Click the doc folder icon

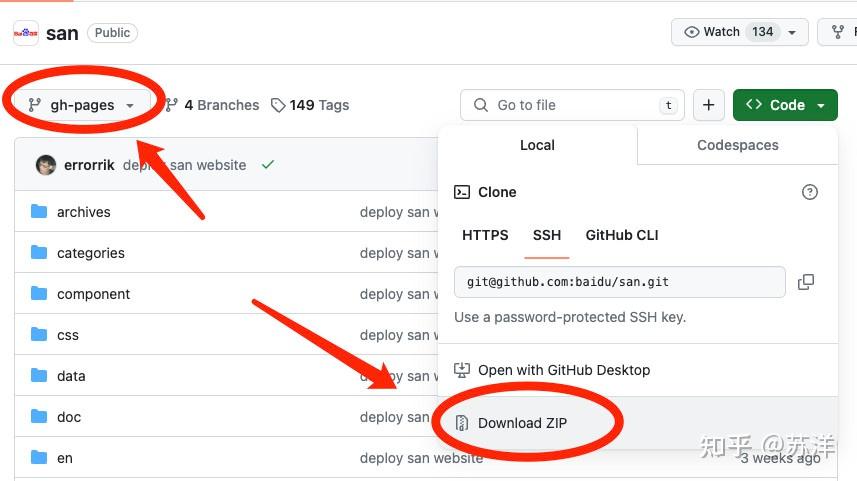[x=39, y=416]
